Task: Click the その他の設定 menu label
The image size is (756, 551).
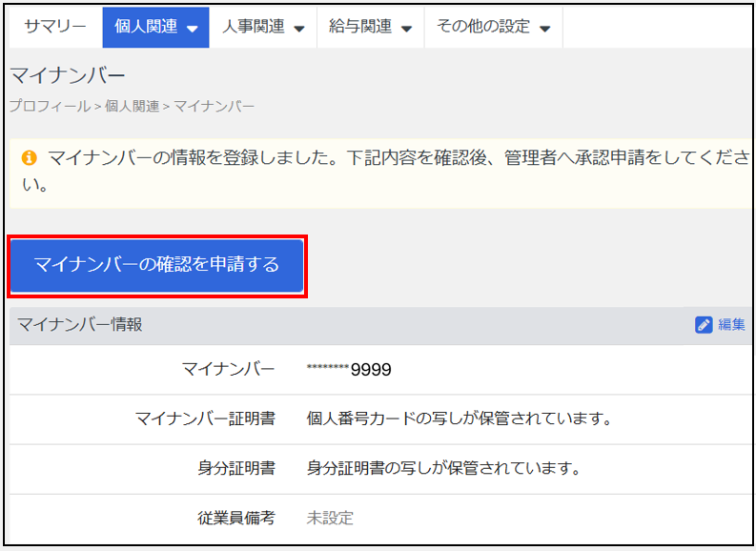Action: pyautogui.click(x=482, y=27)
